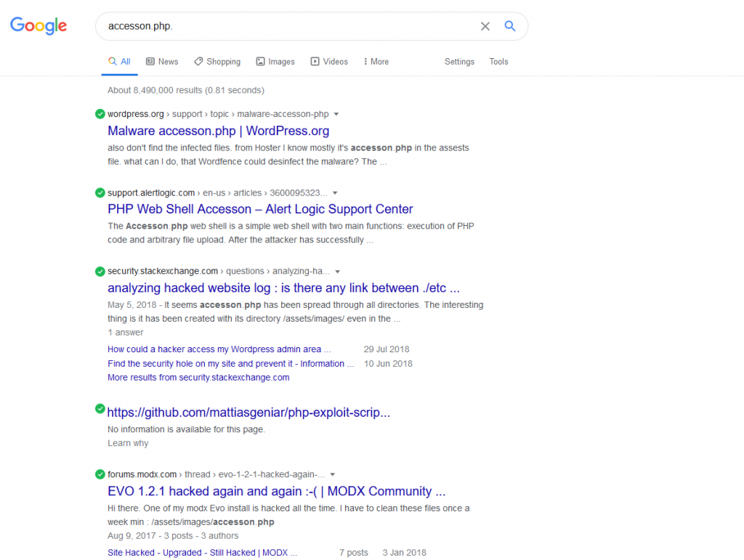Open dropdown arrow next to support.alertlogic.com URL
Viewport: 744px width, 560px height.
coord(335,193)
